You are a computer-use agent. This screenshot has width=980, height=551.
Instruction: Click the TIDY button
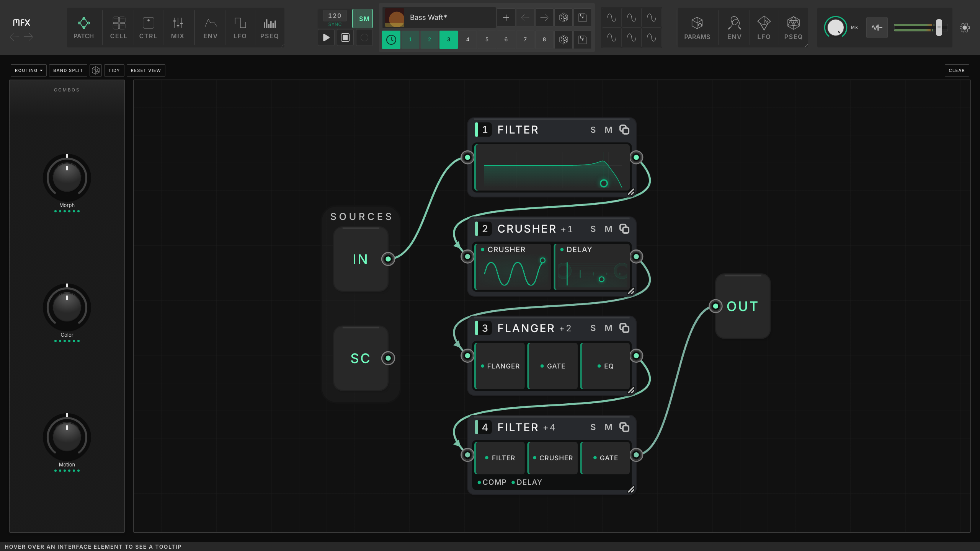114,70
